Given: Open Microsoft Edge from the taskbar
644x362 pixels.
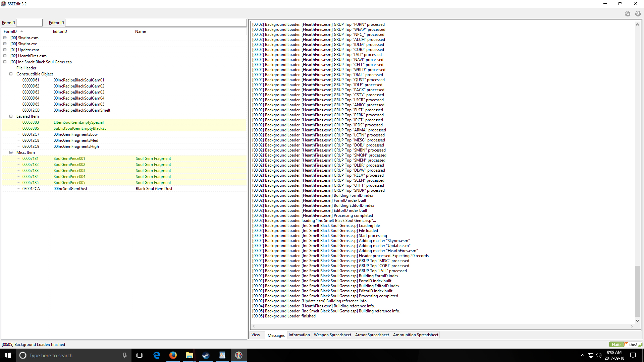Looking at the screenshot, I should point(157,355).
